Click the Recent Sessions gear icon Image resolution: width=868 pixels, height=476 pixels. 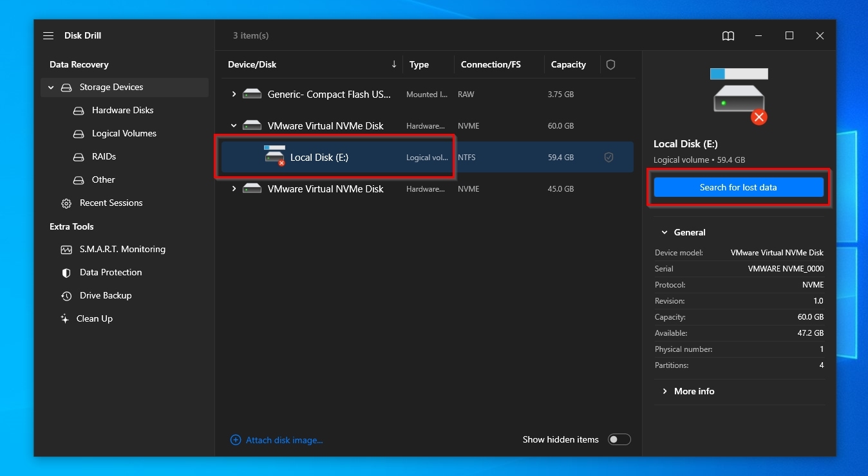pyautogui.click(x=66, y=203)
